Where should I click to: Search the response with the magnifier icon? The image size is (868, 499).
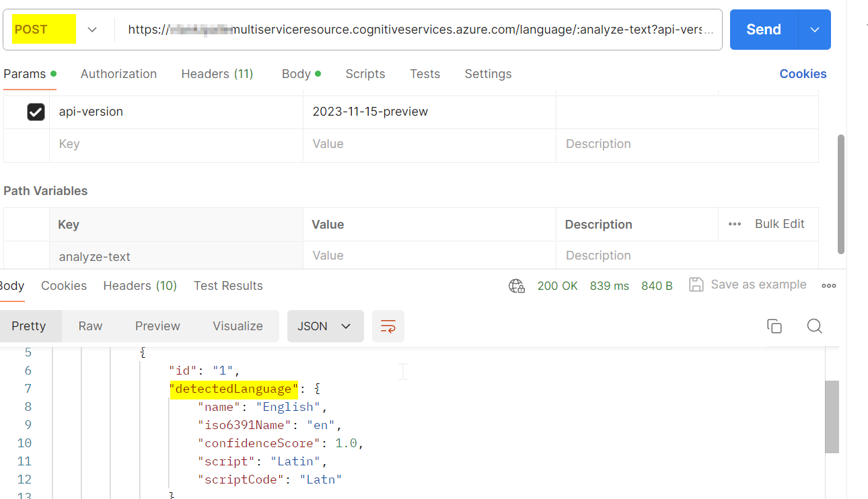[x=815, y=326]
